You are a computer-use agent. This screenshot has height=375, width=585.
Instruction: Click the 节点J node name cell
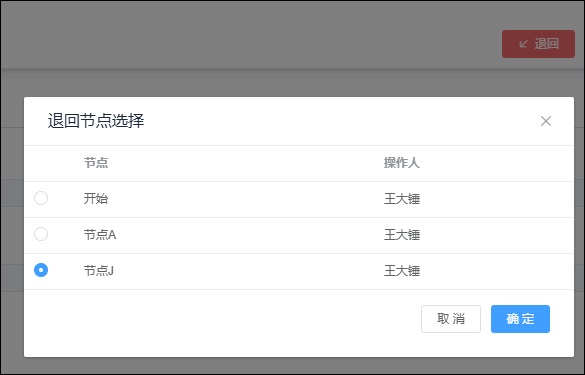click(x=98, y=271)
